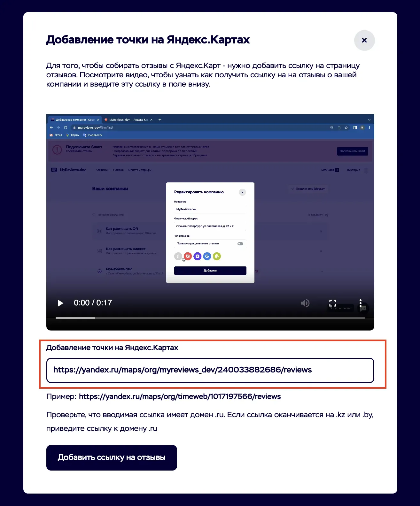Image resolution: width=420 pixels, height=506 pixels.
Task: Click 'Подключить Smart' button in the video frame
Action: [353, 151]
